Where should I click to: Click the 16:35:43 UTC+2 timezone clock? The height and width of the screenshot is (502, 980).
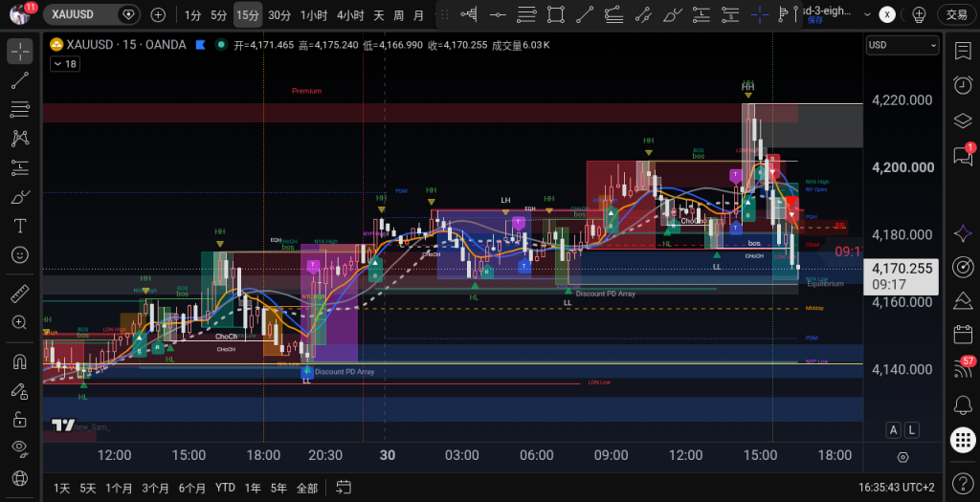pyautogui.click(x=896, y=488)
